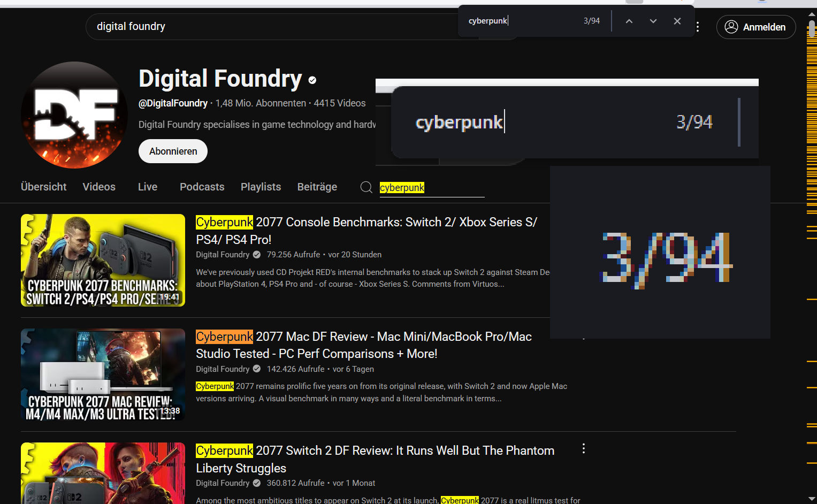
Task: Open the browser three-dot menu
Action: tap(698, 27)
